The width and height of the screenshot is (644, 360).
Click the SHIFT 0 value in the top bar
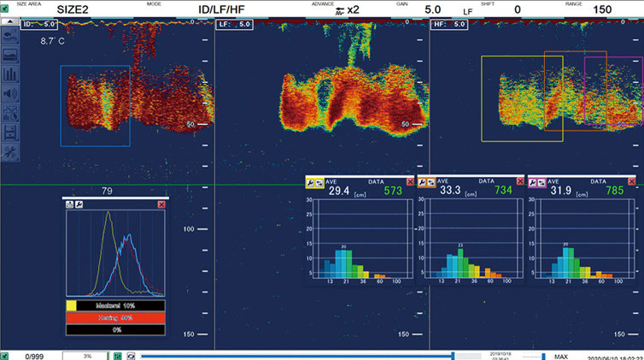click(518, 9)
